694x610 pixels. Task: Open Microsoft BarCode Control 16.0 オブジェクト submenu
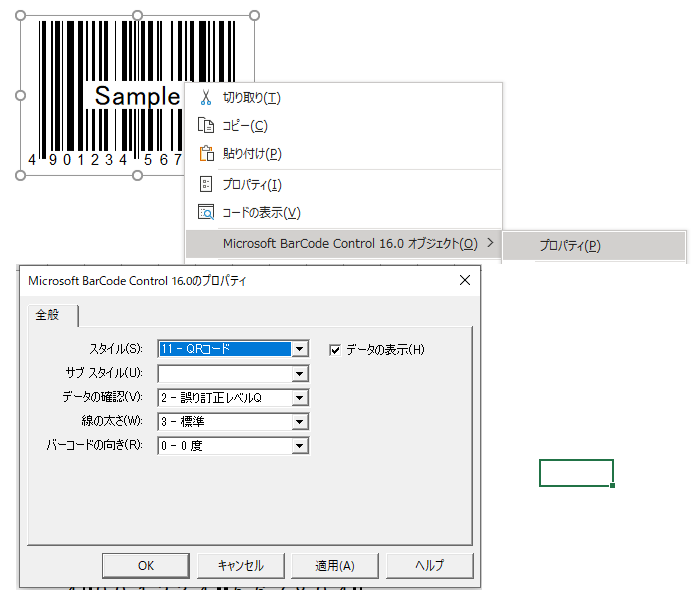343,243
